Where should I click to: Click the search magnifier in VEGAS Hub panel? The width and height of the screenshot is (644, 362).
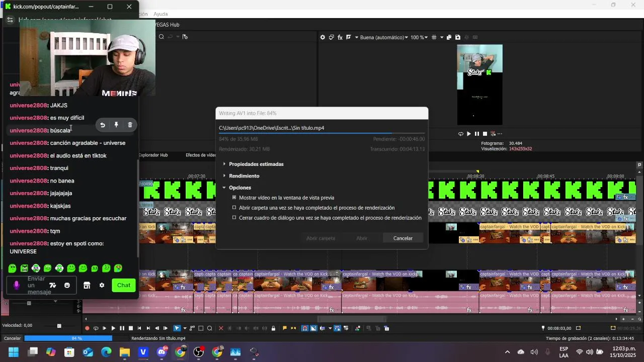162,37
